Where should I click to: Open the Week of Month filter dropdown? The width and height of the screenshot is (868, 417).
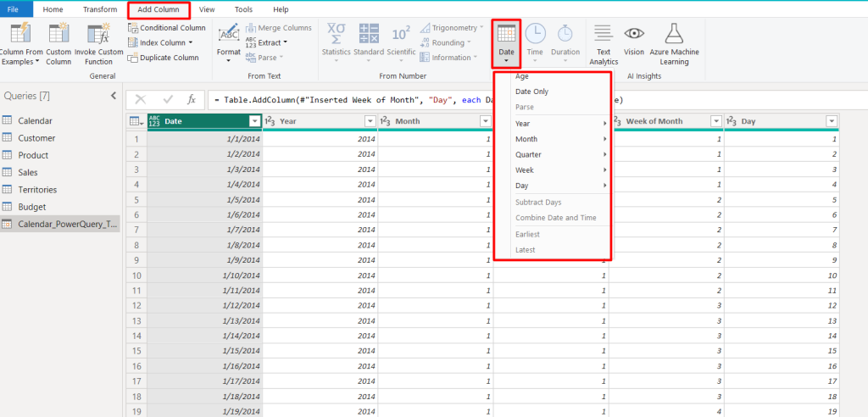click(x=716, y=121)
